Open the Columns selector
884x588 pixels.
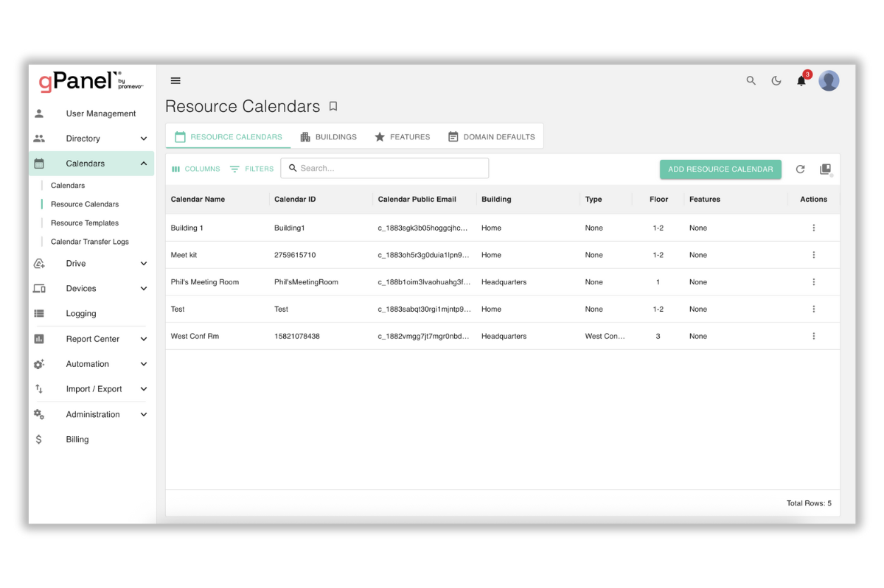coord(195,169)
